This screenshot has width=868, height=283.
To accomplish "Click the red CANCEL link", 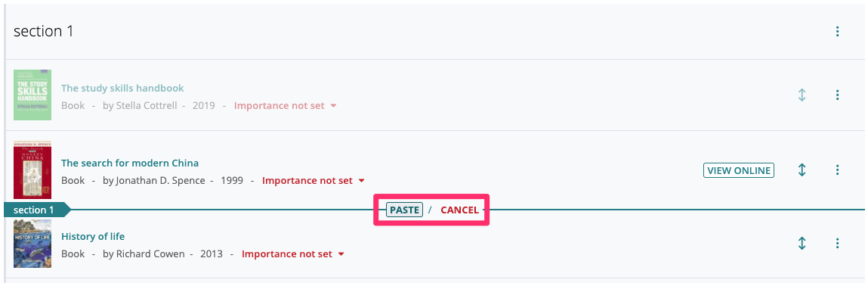I will (459, 210).
